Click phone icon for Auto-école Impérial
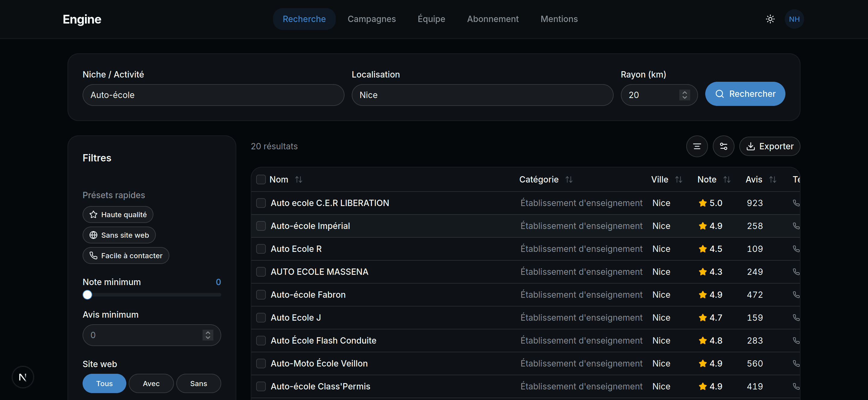This screenshot has height=400, width=868. (796, 226)
